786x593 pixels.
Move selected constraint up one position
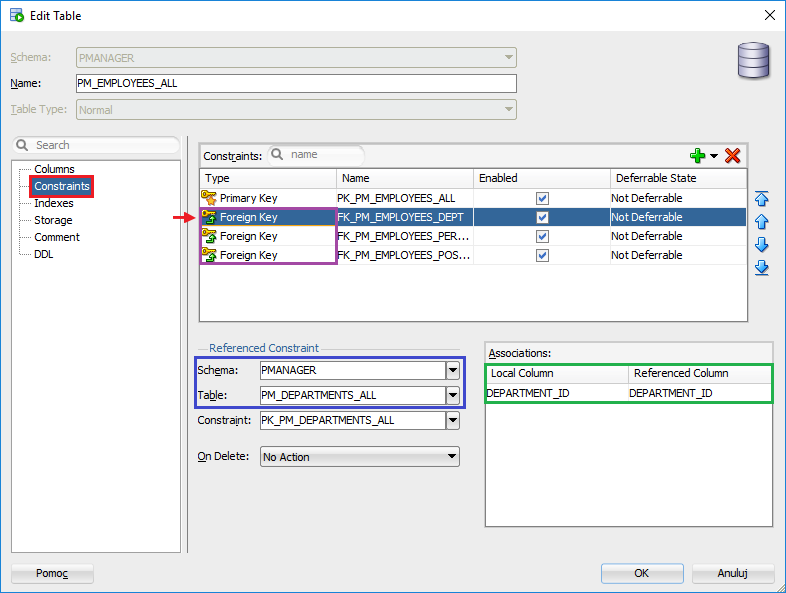tap(761, 222)
